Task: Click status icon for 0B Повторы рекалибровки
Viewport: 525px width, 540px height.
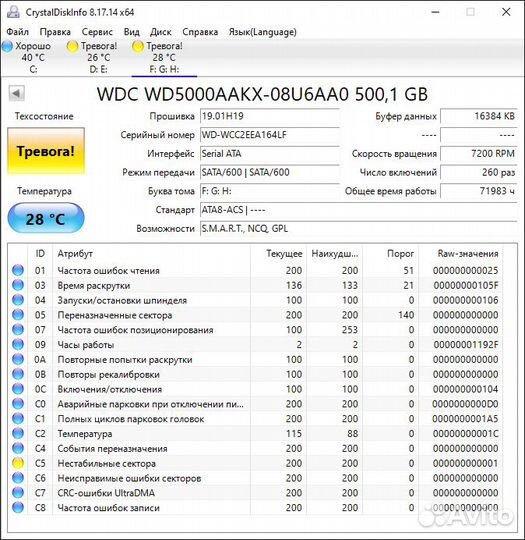Action: (x=18, y=374)
